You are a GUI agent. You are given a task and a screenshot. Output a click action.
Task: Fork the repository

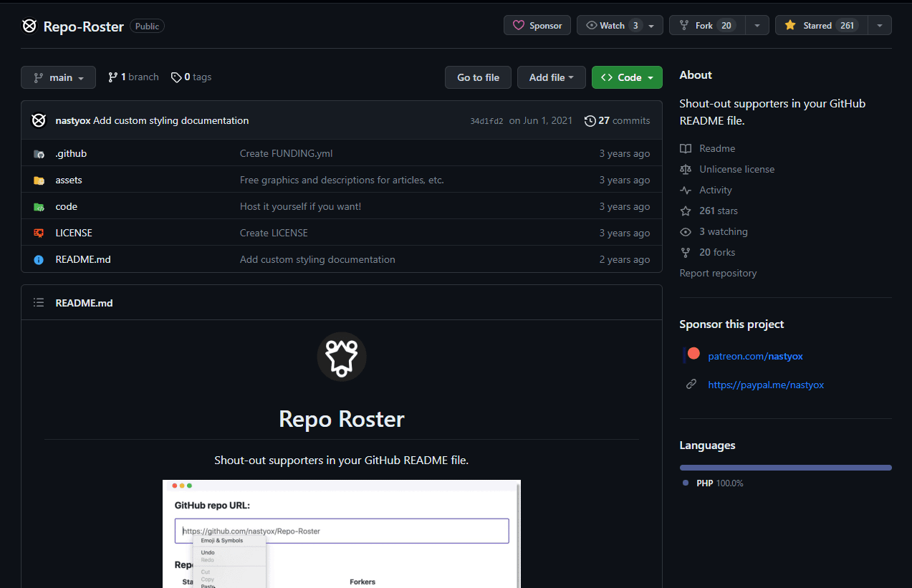[x=707, y=25]
